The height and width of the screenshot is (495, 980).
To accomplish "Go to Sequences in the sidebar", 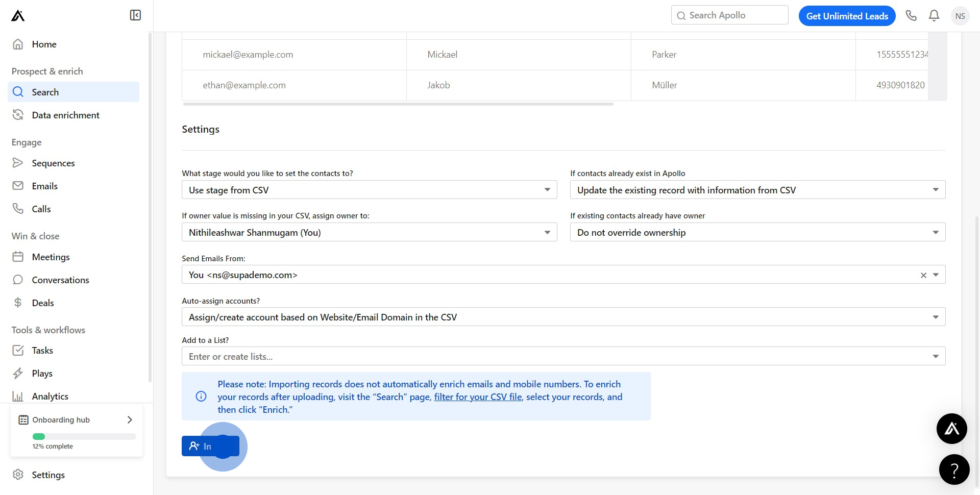I will 53,163.
